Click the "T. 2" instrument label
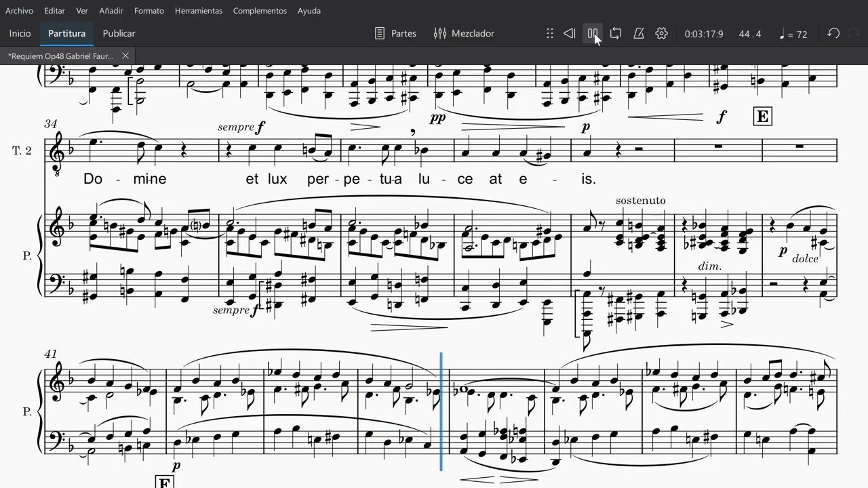This screenshot has height=488, width=868. point(22,150)
